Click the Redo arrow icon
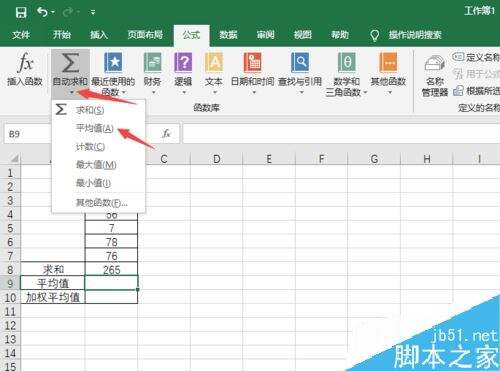This screenshot has height=371, width=500. pyautogui.click(x=68, y=12)
